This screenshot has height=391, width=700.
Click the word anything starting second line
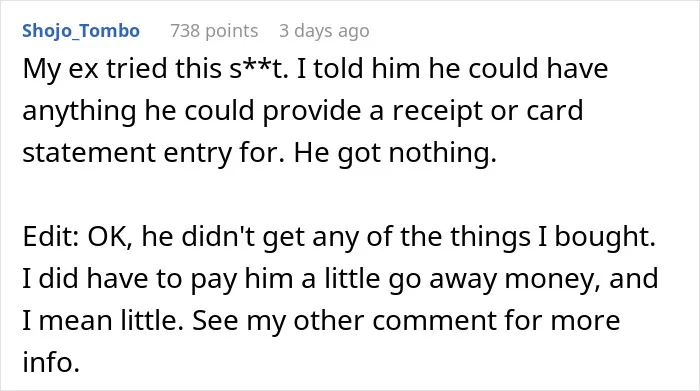tap(79, 110)
